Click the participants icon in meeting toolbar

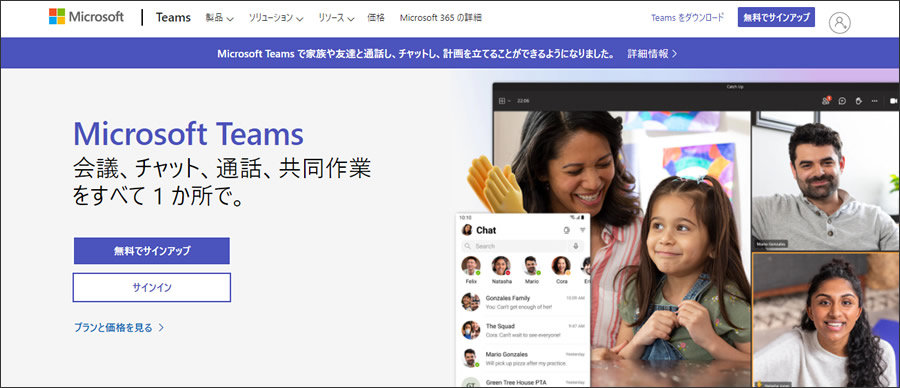pyautogui.click(x=826, y=100)
